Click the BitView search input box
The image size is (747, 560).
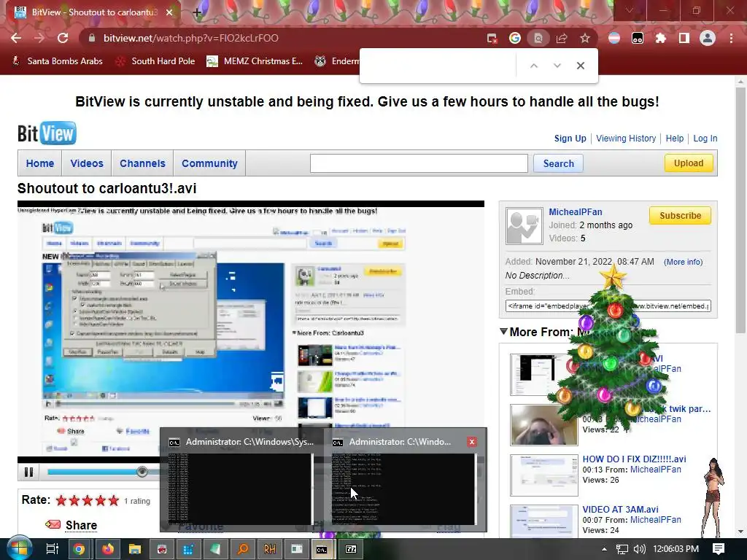pyautogui.click(x=419, y=163)
